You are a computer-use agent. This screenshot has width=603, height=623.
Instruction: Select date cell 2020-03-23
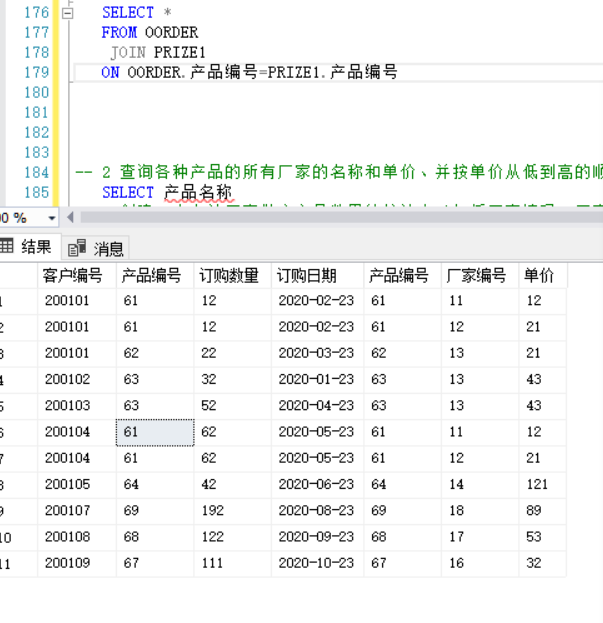pyautogui.click(x=317, y=353)
